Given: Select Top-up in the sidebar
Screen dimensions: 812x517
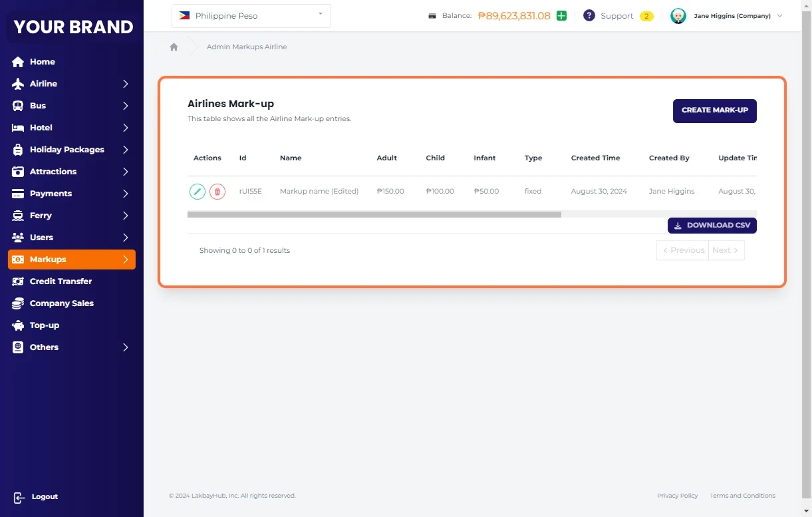Looking at the screenshot, I should [45, 325].
